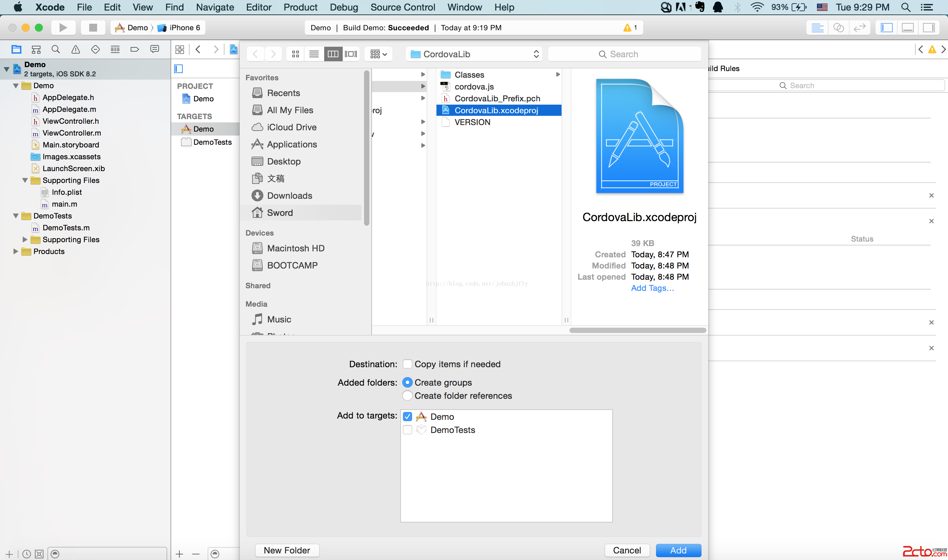Expand the Products folder

click(15, 251)
